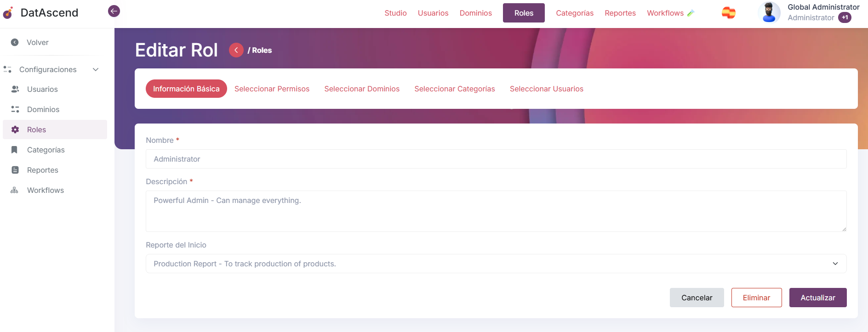Screen dimensions: 868x332
Task: Click into the Nombre input field
Action: [496, 159]
